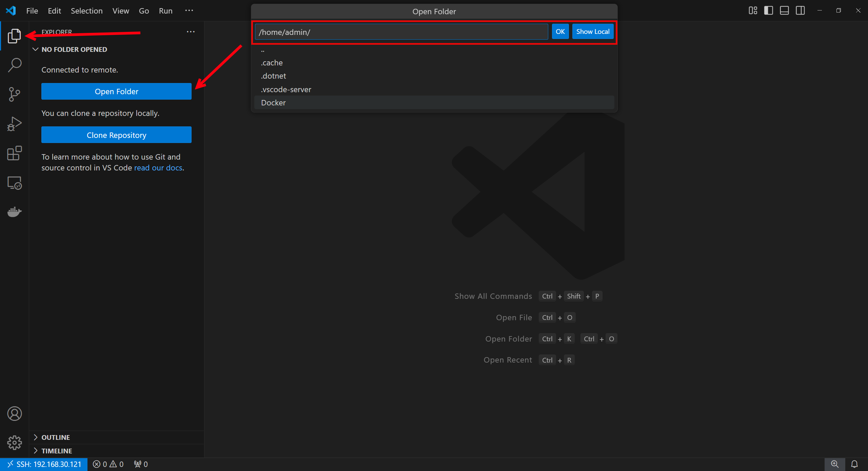Viewport: 868px width, 471px height.
Task: Select the Docker folder in the list
Action: (x=273, y=103)
